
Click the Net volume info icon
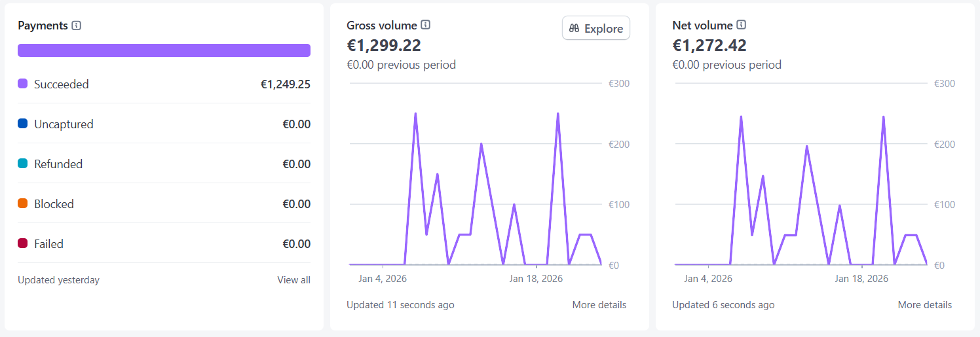pyautogui.click(x=742, y=26)
